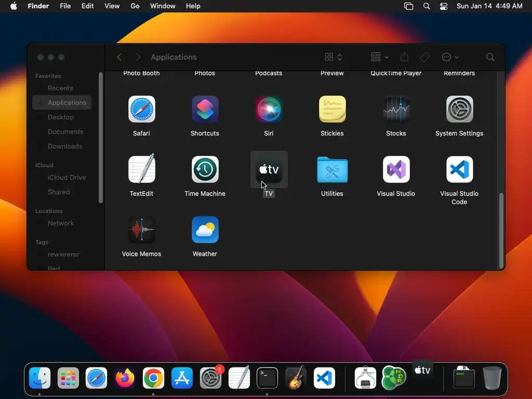Open the Safari app icon in Applications
Screen dimensions: 532x399
(141, 109)
